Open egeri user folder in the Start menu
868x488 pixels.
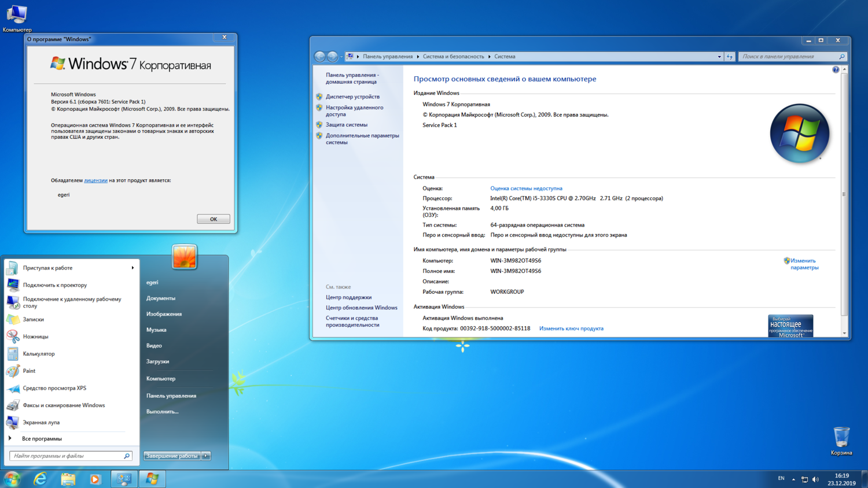pos(152,282)
